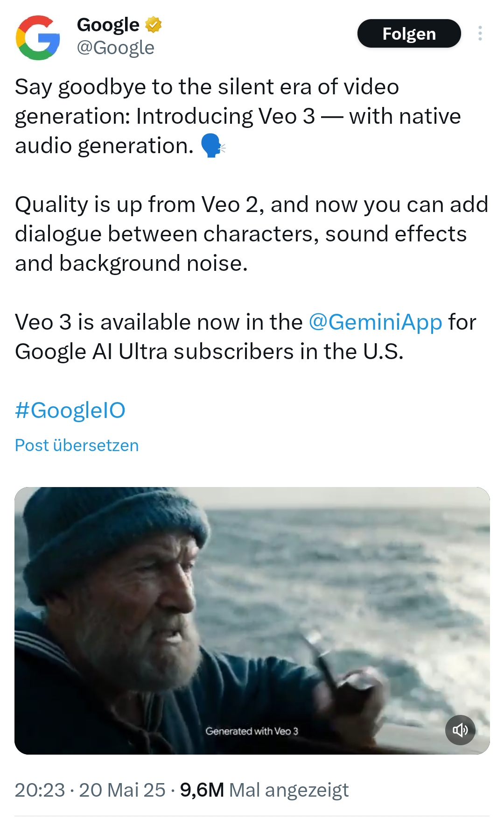Click the gold verified badge
Screen dimensions: 504x820
[153, 25]
